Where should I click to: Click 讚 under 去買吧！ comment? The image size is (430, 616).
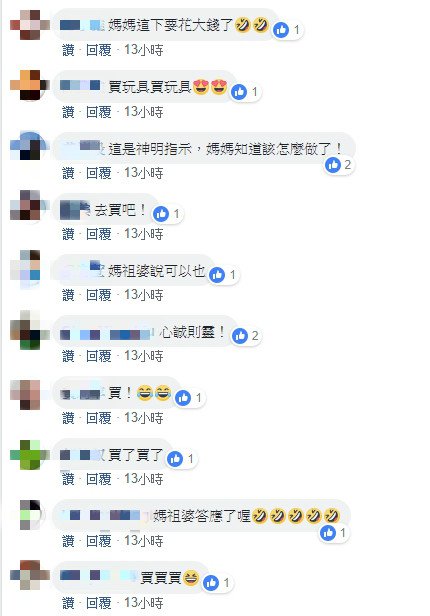click(68, 234)
